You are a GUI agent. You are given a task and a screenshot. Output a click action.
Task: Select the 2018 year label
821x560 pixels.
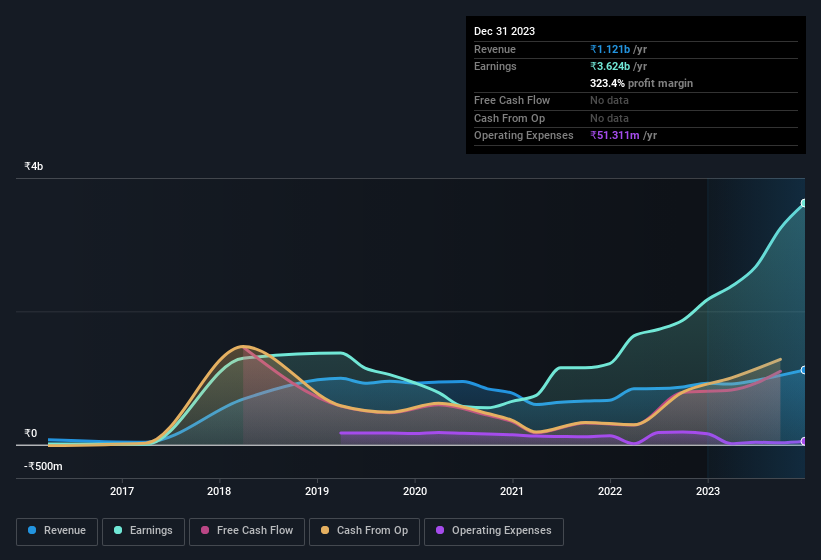click(219, 491)
